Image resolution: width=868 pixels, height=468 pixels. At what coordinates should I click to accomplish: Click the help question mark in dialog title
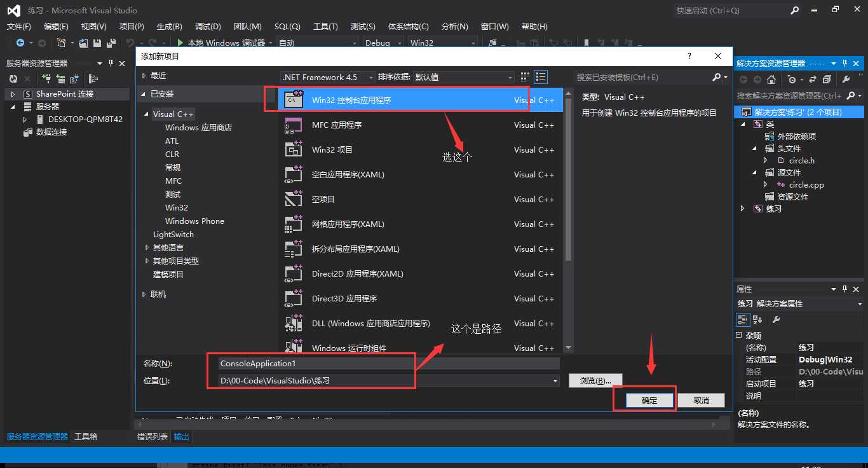[689, 56]
